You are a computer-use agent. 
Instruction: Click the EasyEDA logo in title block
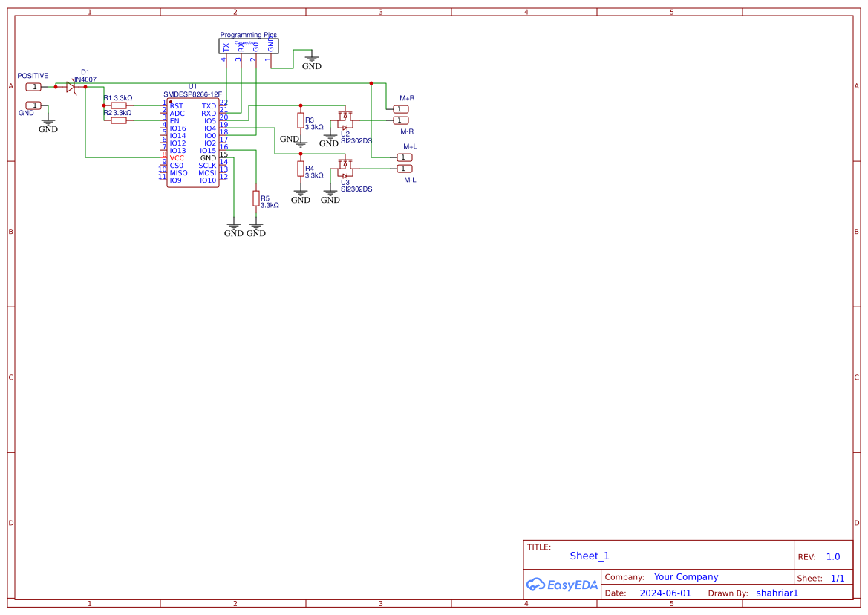(x=562, y=585)
